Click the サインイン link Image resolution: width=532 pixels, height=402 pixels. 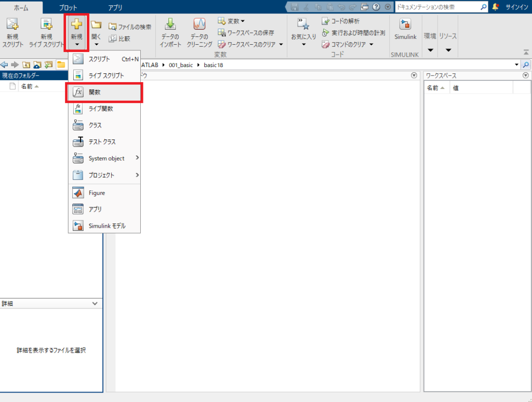click(x=517, y=7)
